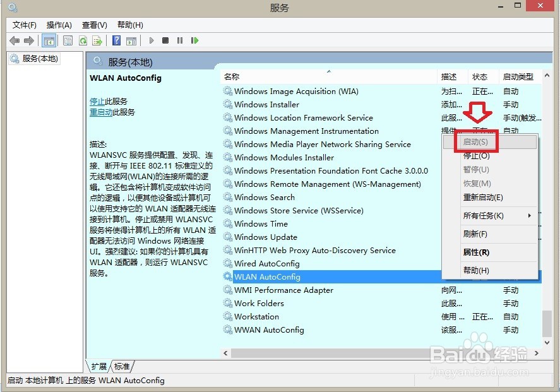Open the Properties toolbar icon
The image size is (560, 392).
click(68, 40)
